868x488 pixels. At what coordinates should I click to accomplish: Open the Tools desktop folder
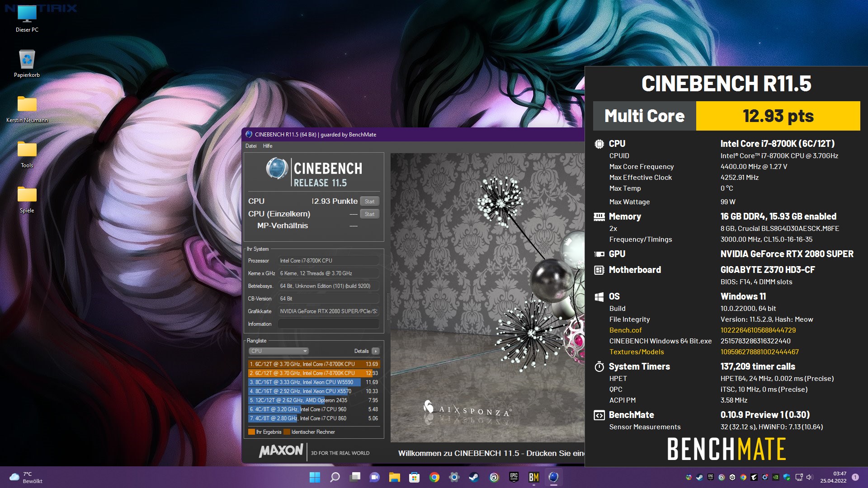27,154
